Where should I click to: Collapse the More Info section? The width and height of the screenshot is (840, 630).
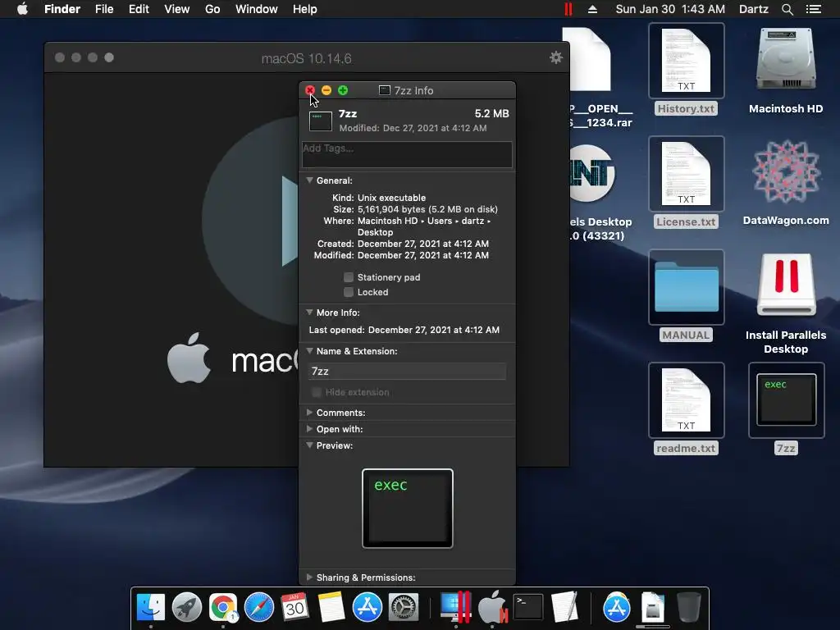[309, 313]
